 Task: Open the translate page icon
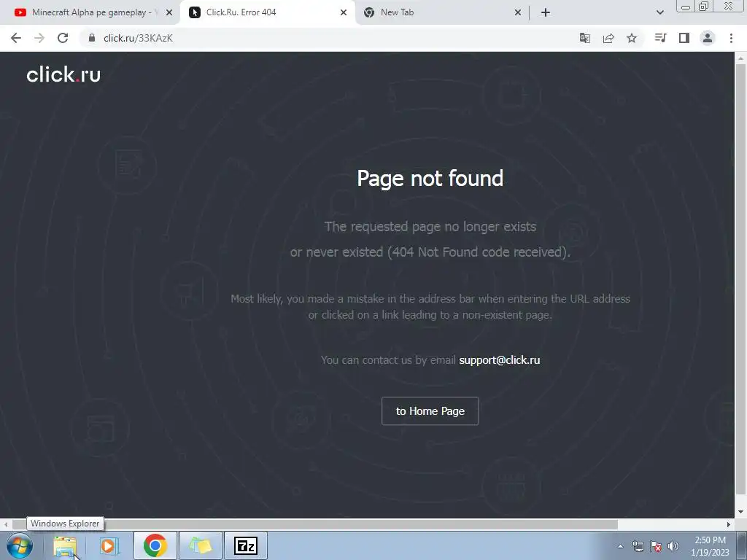click(584, 38)
